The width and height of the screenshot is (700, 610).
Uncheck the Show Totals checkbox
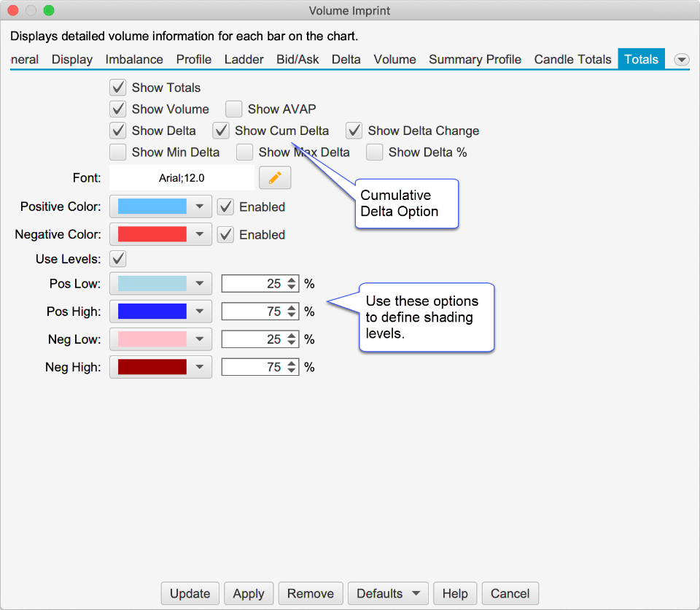(118, 88)
